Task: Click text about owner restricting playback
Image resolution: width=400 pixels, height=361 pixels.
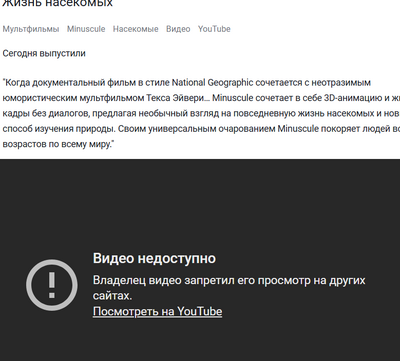Action: pos(229,288)
